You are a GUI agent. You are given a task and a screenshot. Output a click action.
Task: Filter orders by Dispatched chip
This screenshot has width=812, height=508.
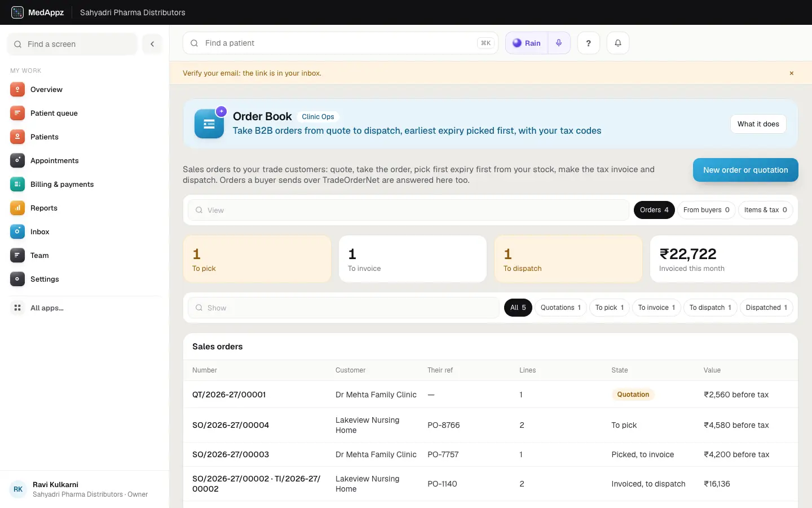(766, 308)
